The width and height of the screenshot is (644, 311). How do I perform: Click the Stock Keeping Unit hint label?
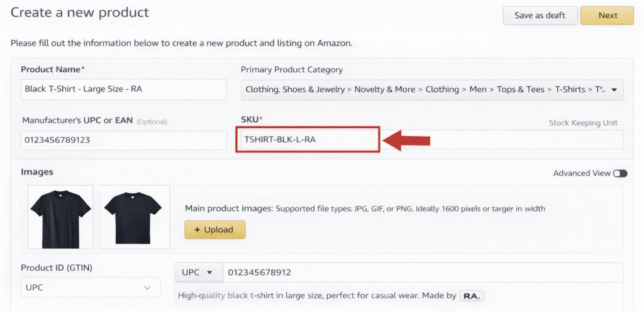[583, 123]
